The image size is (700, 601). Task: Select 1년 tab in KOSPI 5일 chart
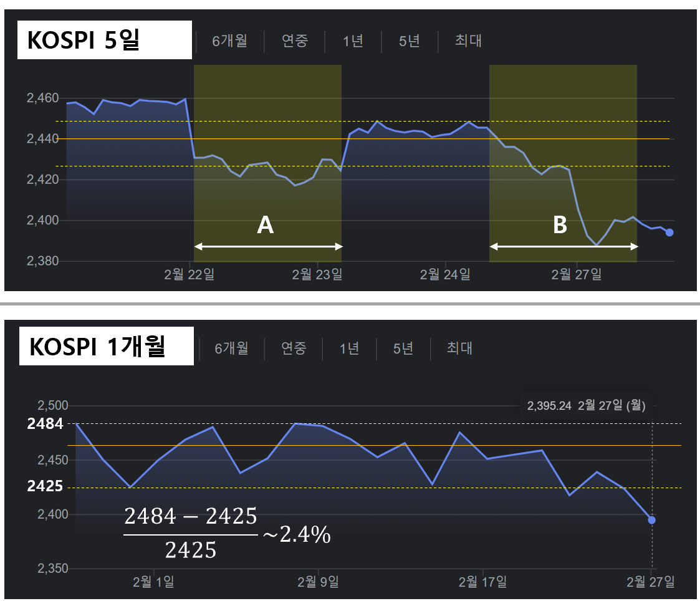[353, 41]
